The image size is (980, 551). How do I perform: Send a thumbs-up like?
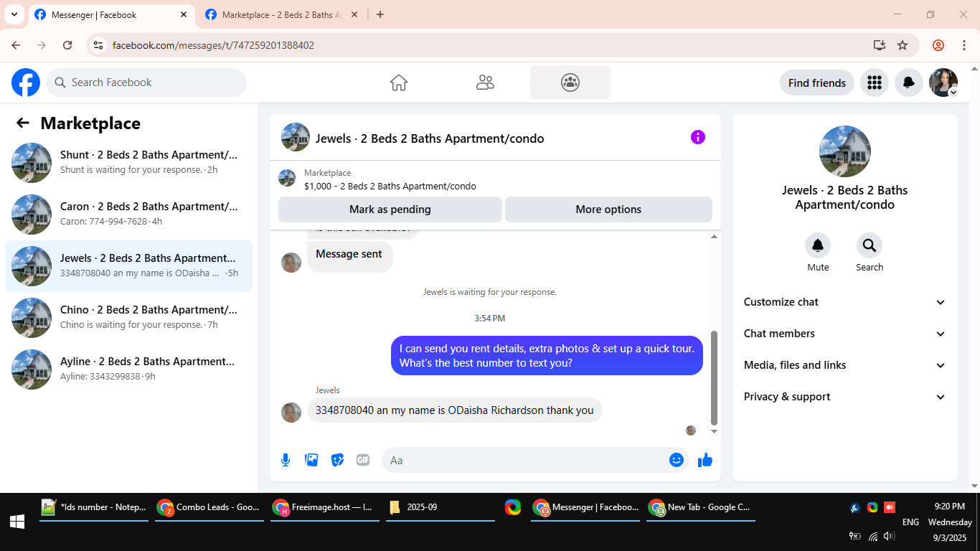tap(705, 460)
